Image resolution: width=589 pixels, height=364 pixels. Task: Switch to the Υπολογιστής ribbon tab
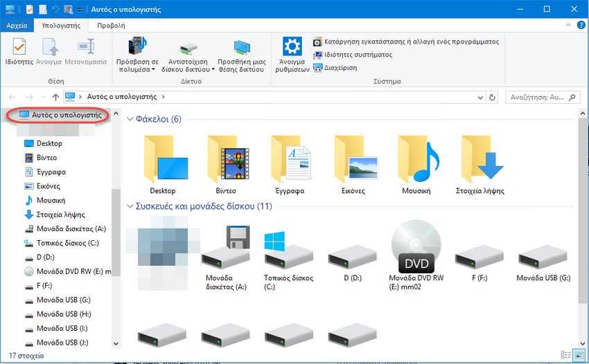point(61,26)
